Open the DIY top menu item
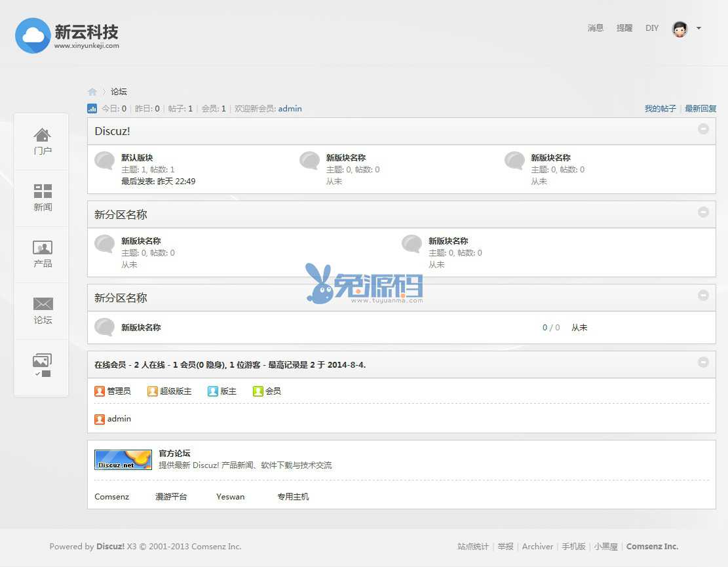The height and width of the screenshot is (567, 728). click(651, 28)
